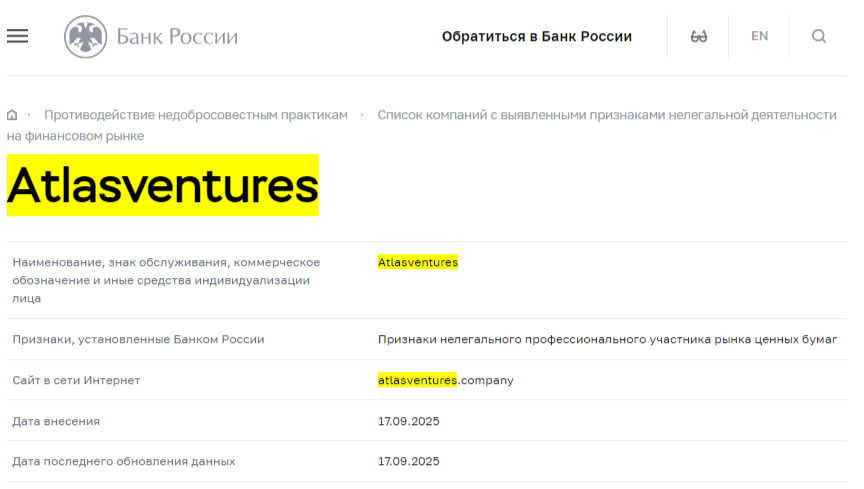The image size is (864, 489).
Task: Switch language to EN
Action: click(760, 36)
